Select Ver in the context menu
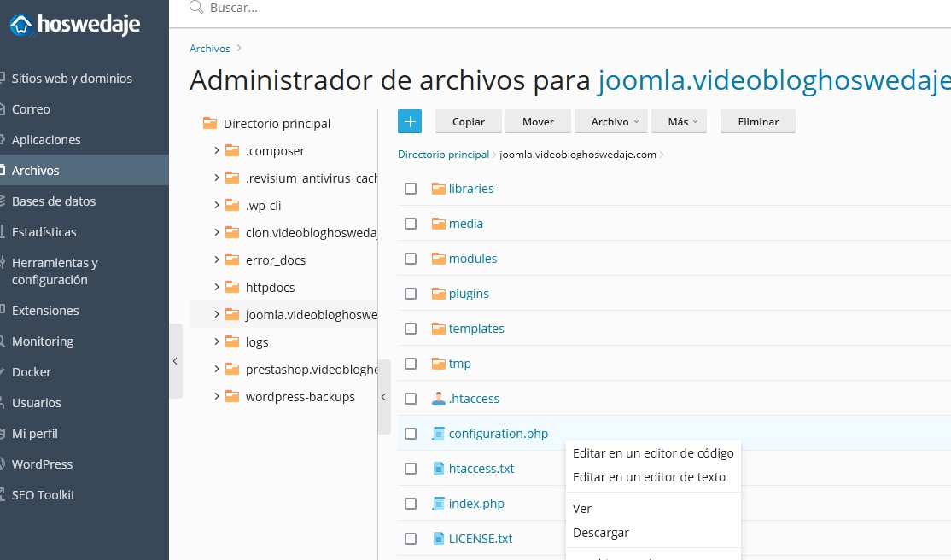The width and height of the screenshot is (951, 560). pyautogui.click(x=581, y=509)
